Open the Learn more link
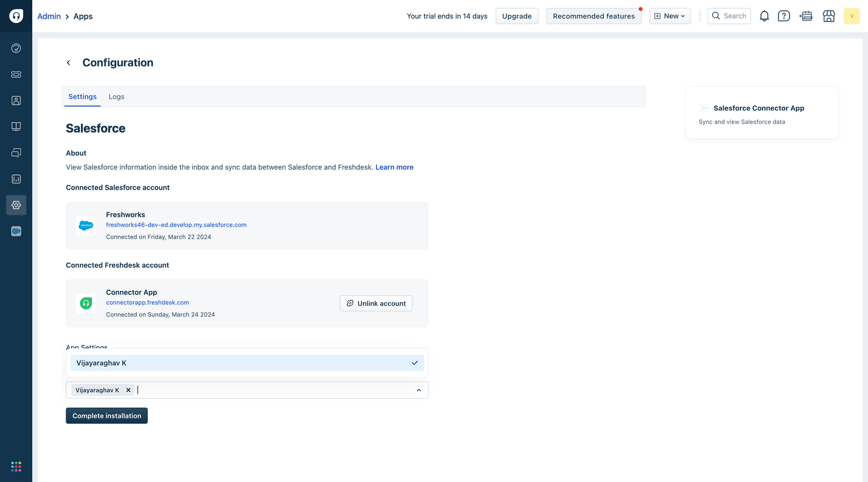The image size is (868, 482). coord(394,167)
